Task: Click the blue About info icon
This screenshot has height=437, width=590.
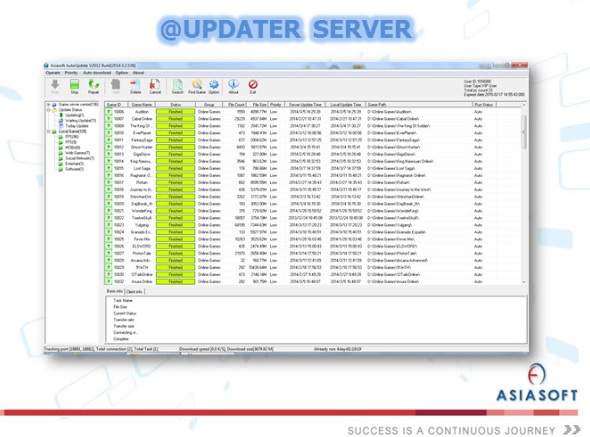Action: pos(233,86)
